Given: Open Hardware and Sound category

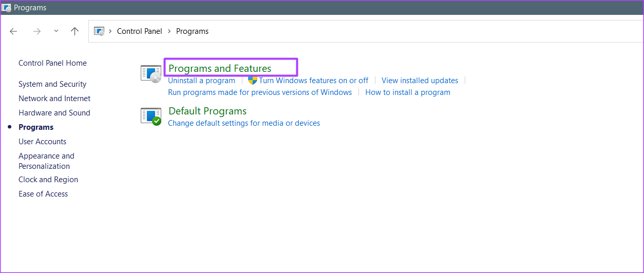Looking at the screenshot, I should tap(54, 113).
